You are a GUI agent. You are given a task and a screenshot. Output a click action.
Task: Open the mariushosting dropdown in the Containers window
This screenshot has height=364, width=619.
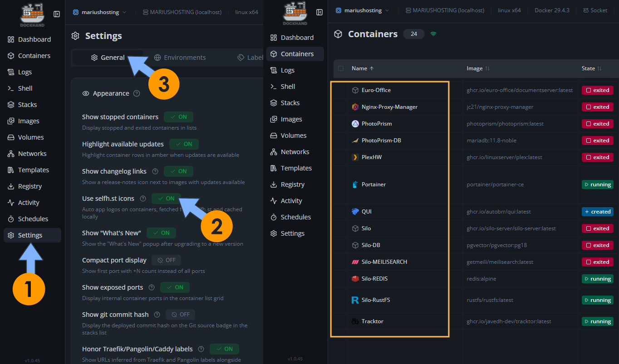362,10
